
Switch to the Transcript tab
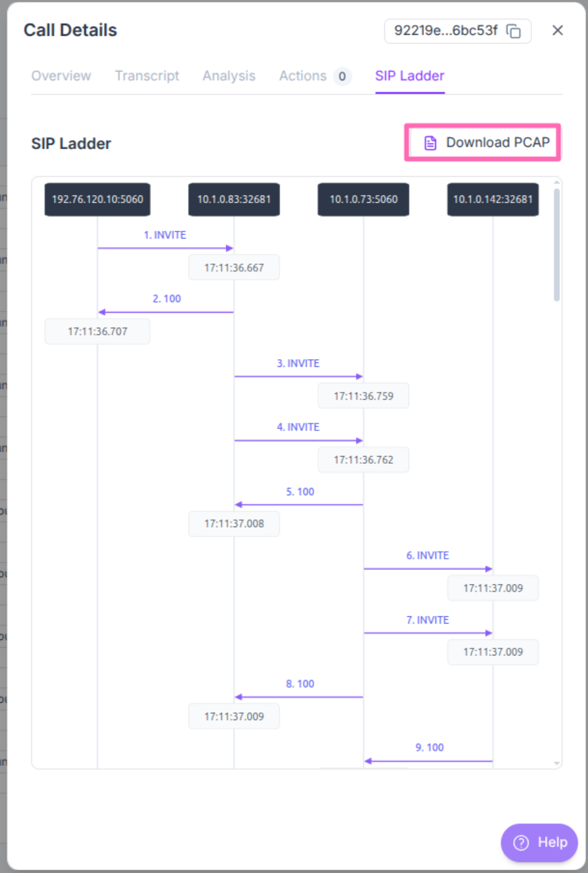tap(147, 76)
